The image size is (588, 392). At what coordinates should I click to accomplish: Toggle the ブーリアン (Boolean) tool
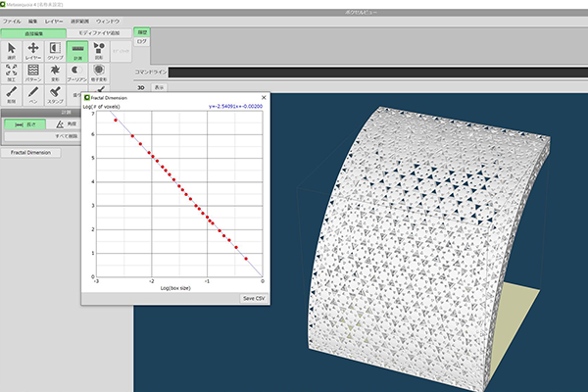point(77,73)
